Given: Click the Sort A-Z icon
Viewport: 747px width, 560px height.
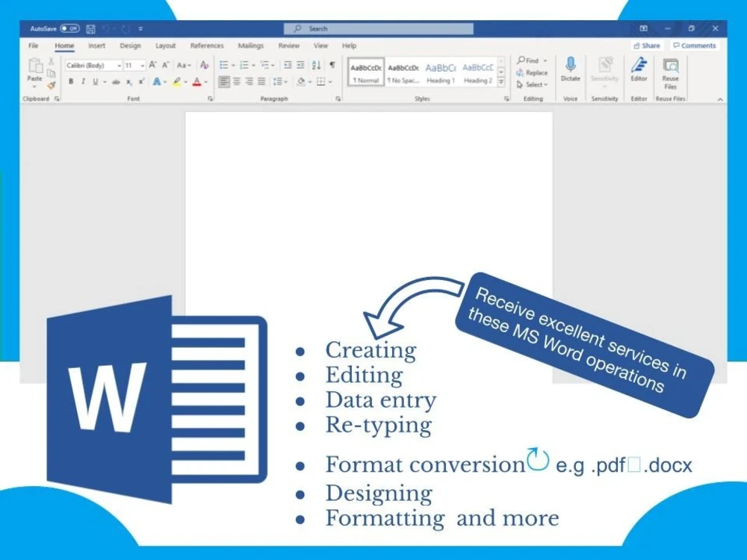Looking at the screenshot, I should click(x=316, y=65).
